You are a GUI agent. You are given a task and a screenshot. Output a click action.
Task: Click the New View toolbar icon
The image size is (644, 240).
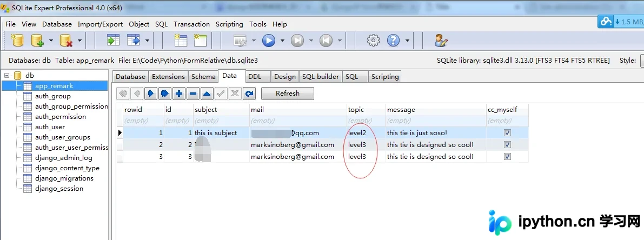pyautogui.click(x=201, y=40)
